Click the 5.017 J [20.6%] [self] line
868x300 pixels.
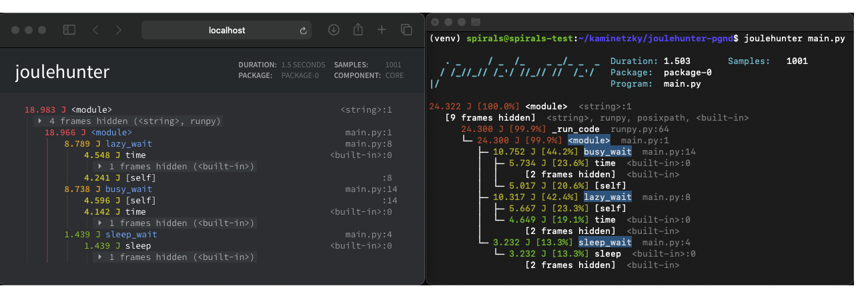point(567,186)
